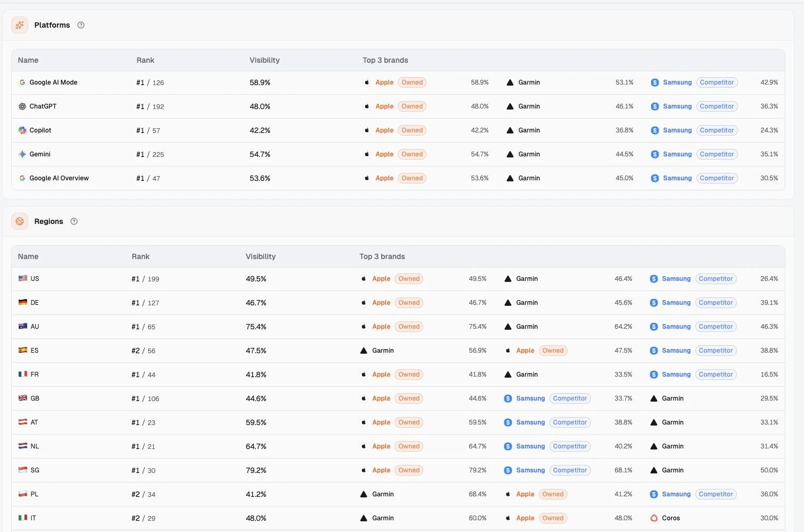Open Garmin brand in PL row
804x532 pixels.
tap(383, 494)
